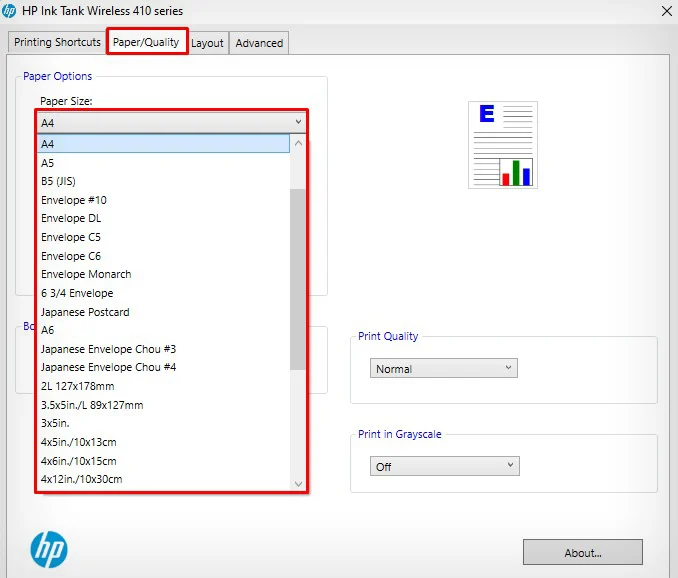Screen dimensions: 678x578
Task: Open the Print Quality Normal dropdown
Action: pos(444,368)
